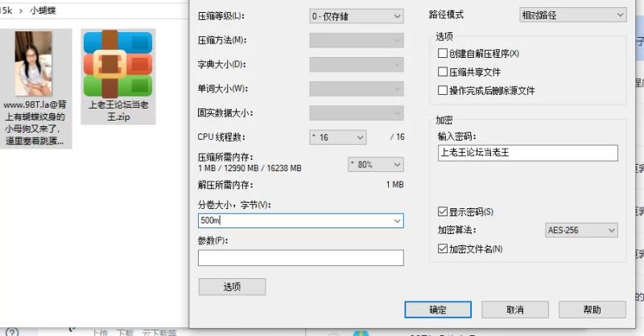Click the 选项 button below parameters
Viewport: 644px width, 336px height.
pyautogui.click(x=232, y=287)
